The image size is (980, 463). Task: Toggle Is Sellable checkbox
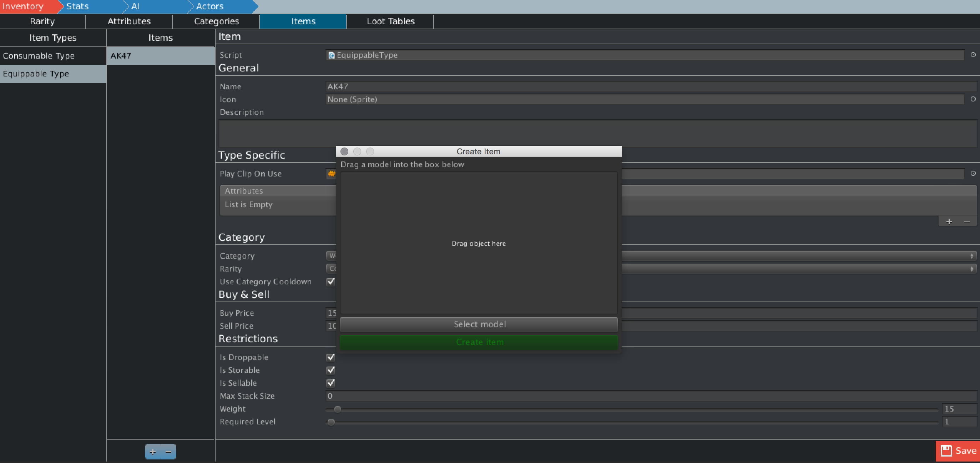[330, 383]
